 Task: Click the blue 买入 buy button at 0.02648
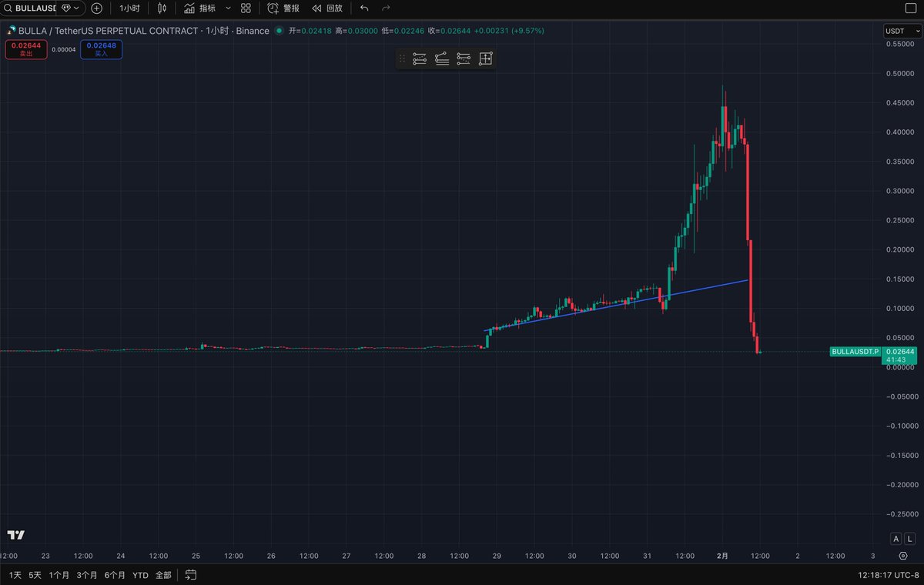point(101,49)
